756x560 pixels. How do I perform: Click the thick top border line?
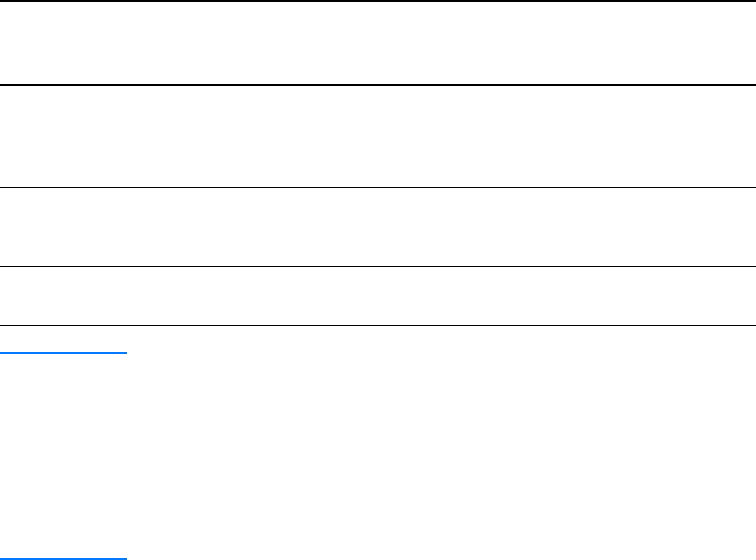coord(378,1)
